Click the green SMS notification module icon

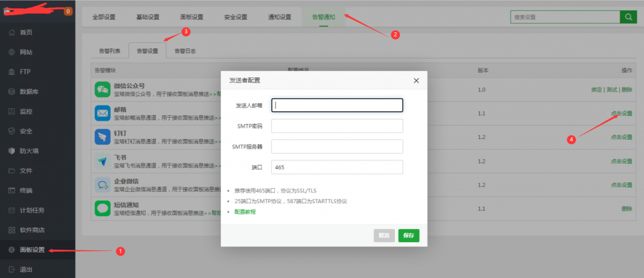pyautogui.click(x=103, y=208)
